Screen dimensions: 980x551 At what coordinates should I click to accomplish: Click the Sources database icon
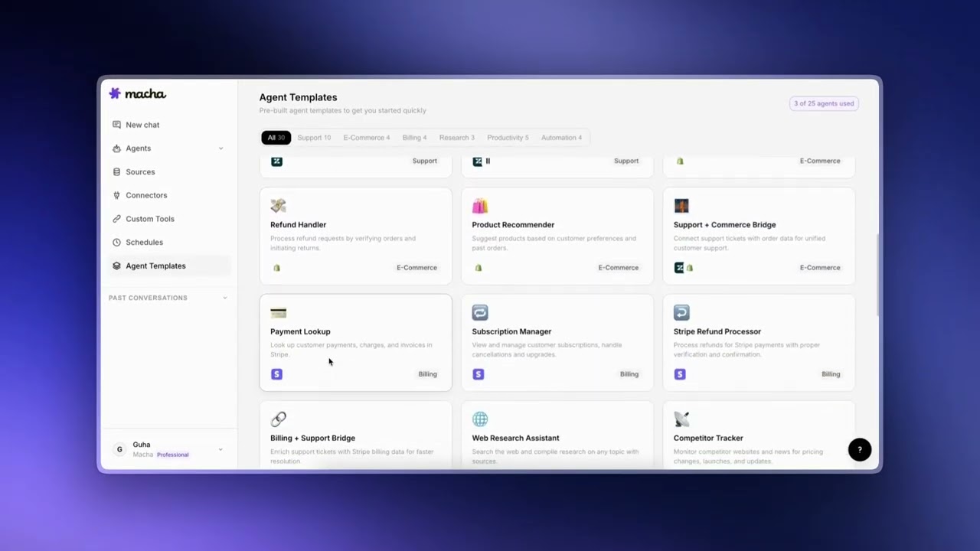coord(116,172)
